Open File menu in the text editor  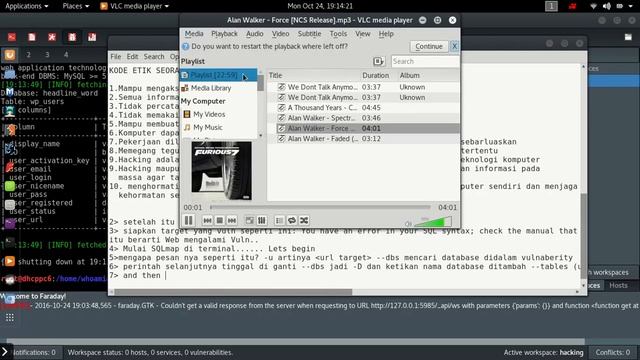pos(116,57)
